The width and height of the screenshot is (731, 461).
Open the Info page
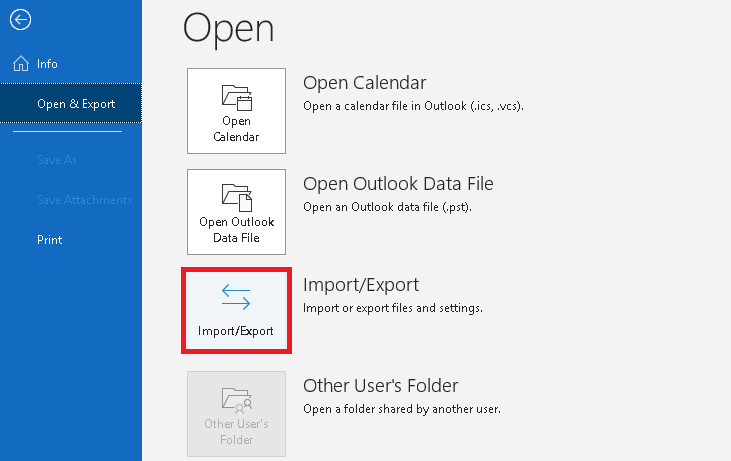click(x=71, y=63)
